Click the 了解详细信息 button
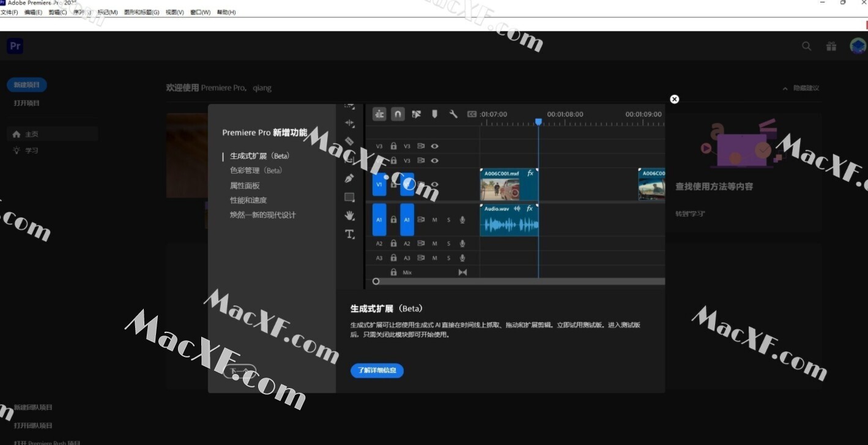 tap(377, 370)
